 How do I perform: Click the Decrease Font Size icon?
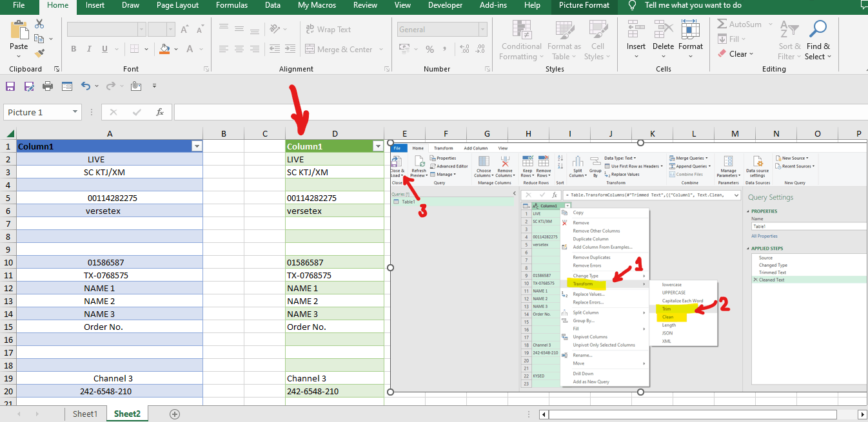pyautogui.click(x=201, y=30)
